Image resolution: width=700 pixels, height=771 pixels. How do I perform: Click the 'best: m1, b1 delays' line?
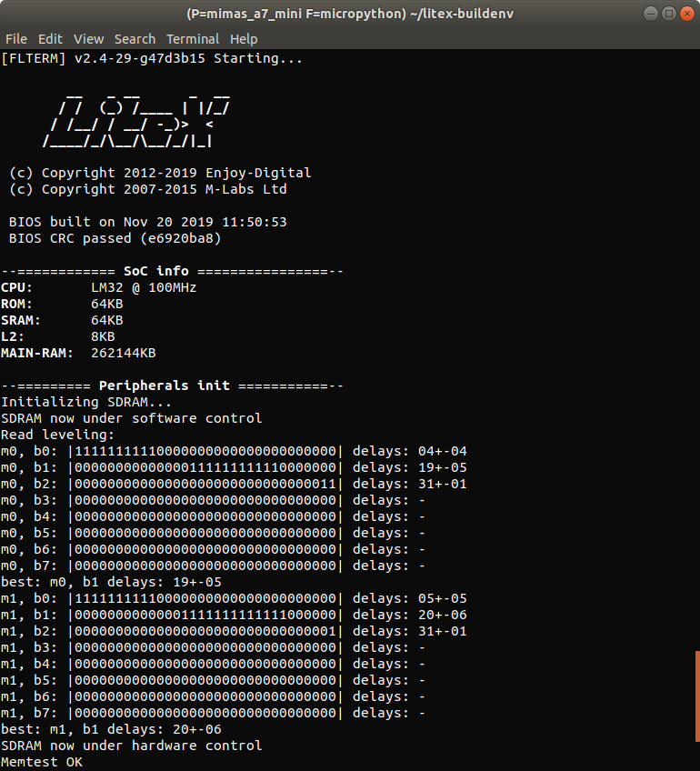click(111, 729)
